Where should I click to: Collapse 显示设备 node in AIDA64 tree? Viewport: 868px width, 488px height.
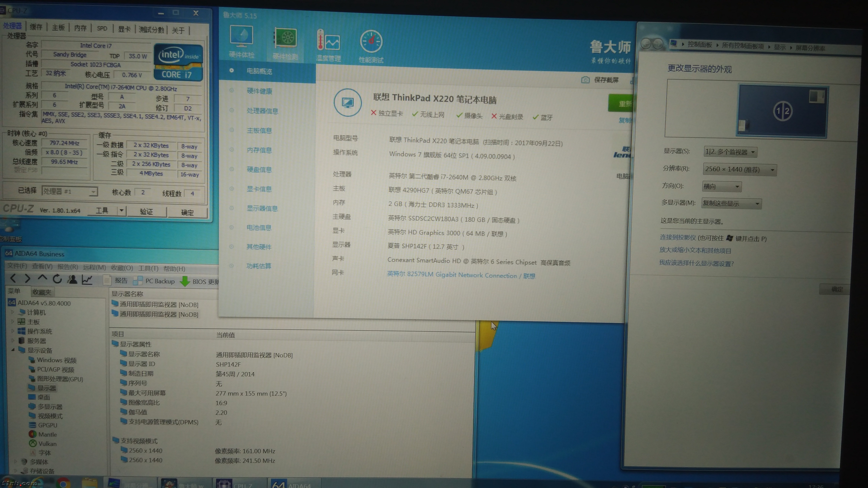click(13, 350)
